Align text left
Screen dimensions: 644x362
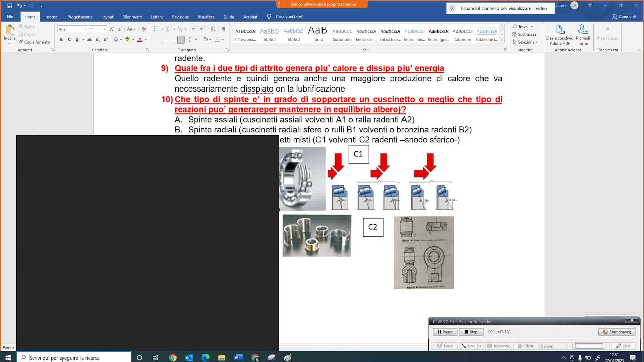pyautogui.click(x=156, y=40)
